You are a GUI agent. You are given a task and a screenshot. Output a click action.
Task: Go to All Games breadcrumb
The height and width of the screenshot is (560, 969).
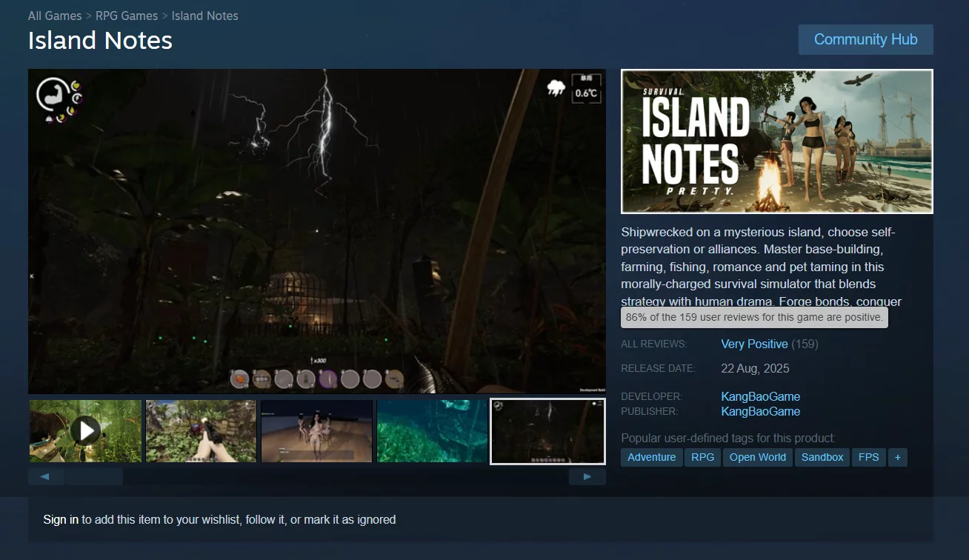pyautogui.click(x=55, y=16)
